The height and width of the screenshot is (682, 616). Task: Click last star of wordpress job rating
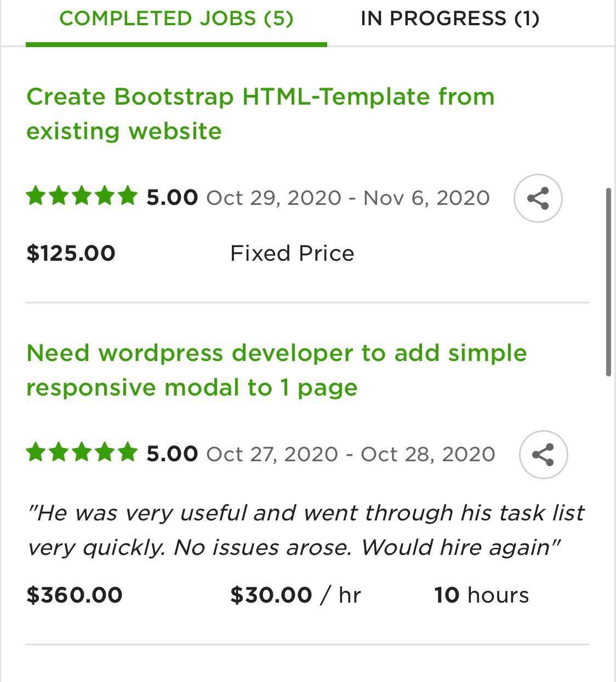coord(128,452)
